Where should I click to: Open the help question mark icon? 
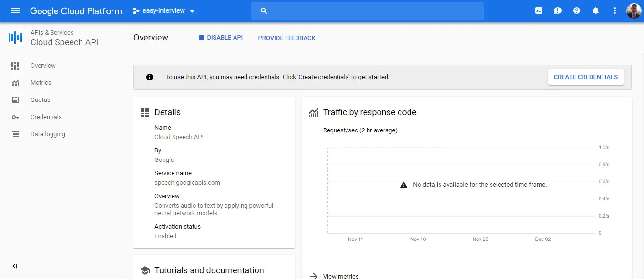577,11
